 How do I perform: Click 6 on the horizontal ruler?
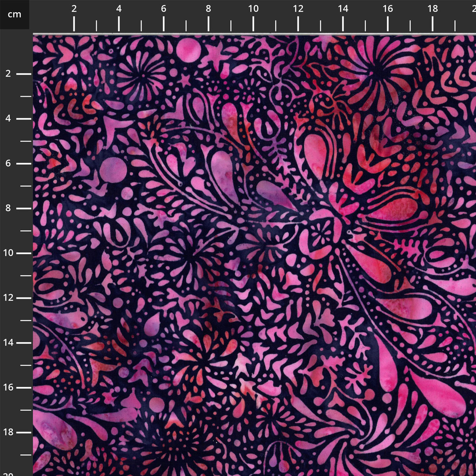[163, 9]
